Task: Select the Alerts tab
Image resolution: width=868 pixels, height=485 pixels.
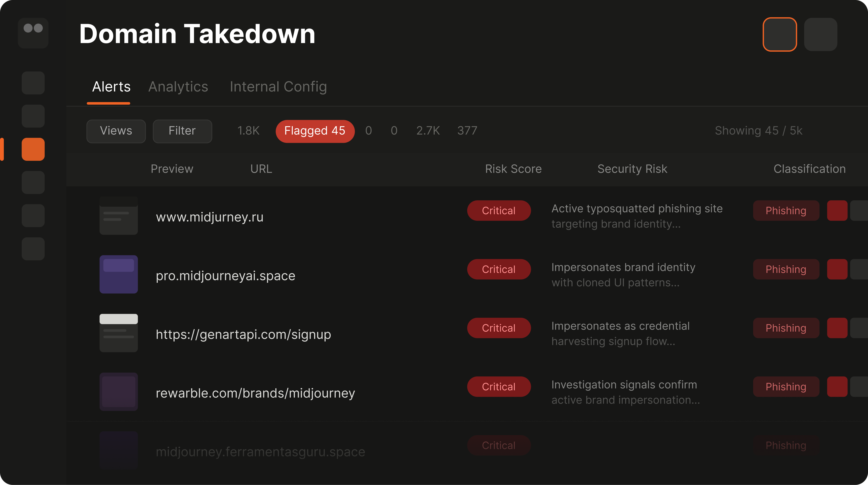Action: (x=111, y=87)
